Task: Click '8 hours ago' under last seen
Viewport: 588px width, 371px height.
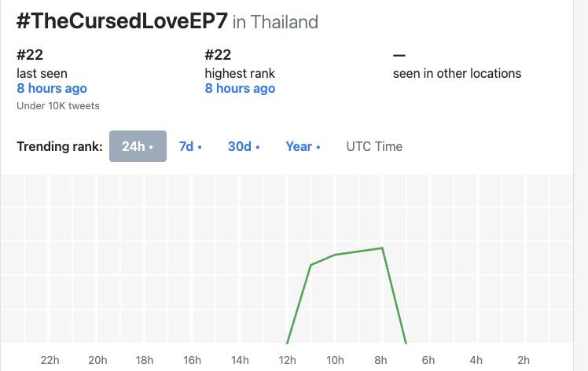Action: click(x=52, y=89)
